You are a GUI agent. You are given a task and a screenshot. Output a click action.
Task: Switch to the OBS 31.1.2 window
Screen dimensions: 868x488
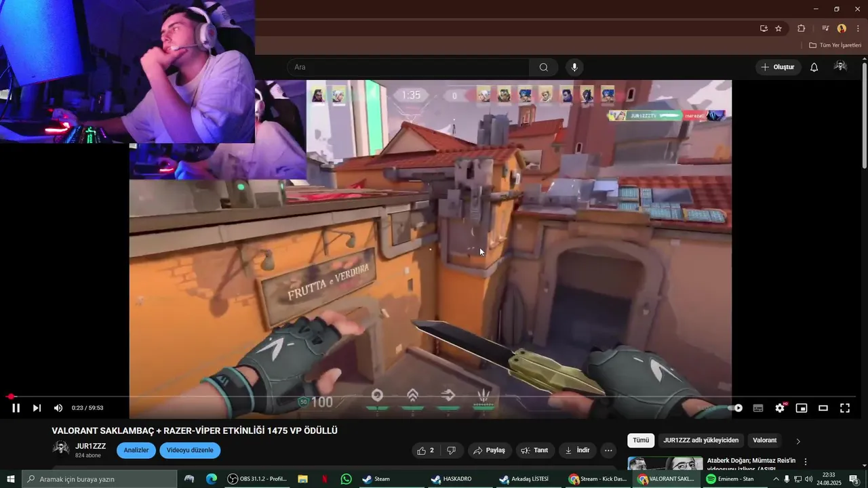258,479
